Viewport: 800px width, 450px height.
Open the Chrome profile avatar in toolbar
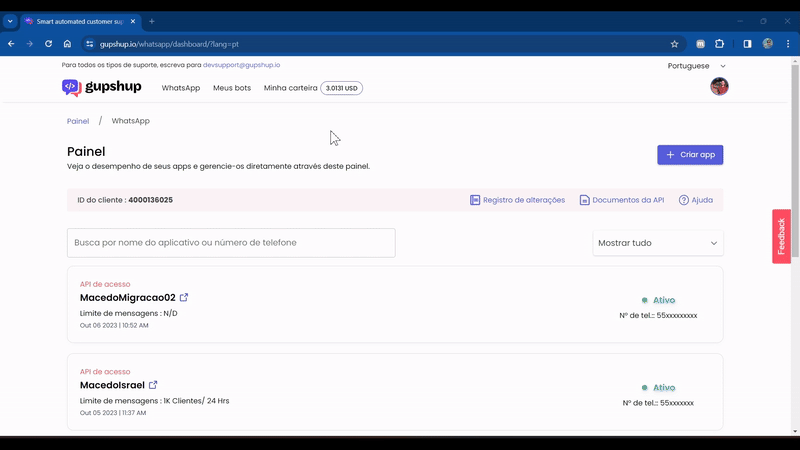click(x=767, y=44)
